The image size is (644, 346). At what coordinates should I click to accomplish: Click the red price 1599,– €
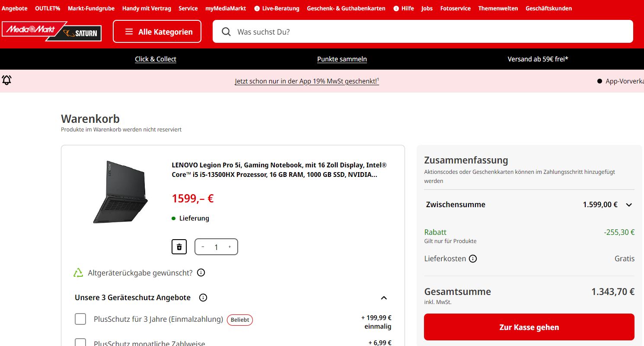point(193,199)
